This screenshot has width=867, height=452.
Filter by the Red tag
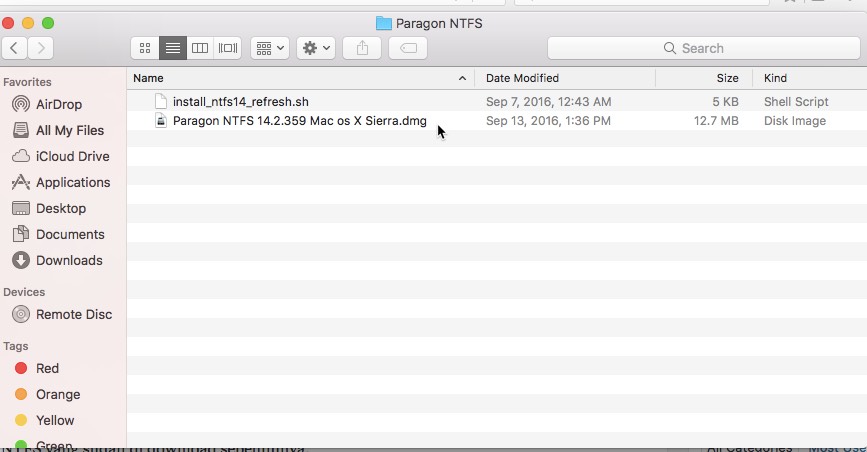[x=47, y=368]
